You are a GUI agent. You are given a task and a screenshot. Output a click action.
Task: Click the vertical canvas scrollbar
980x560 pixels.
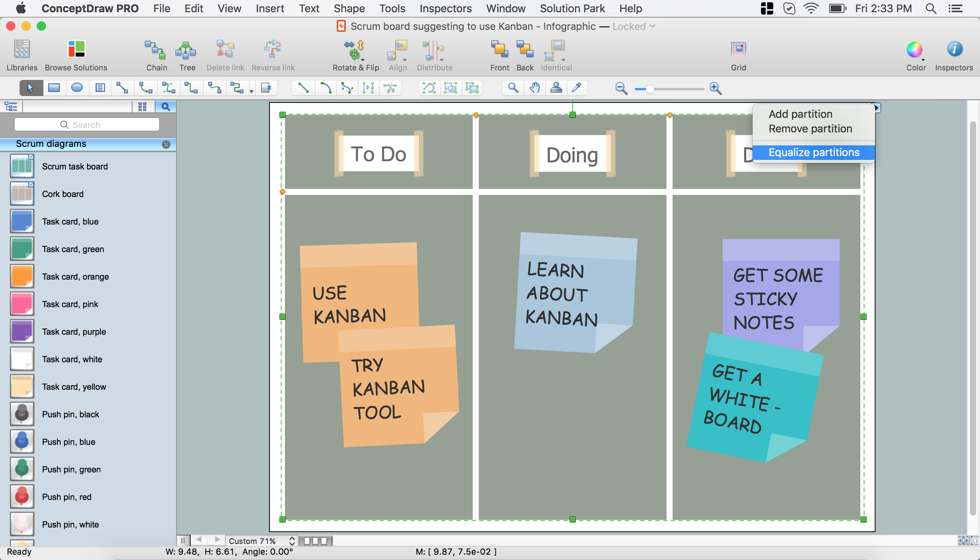973,318
